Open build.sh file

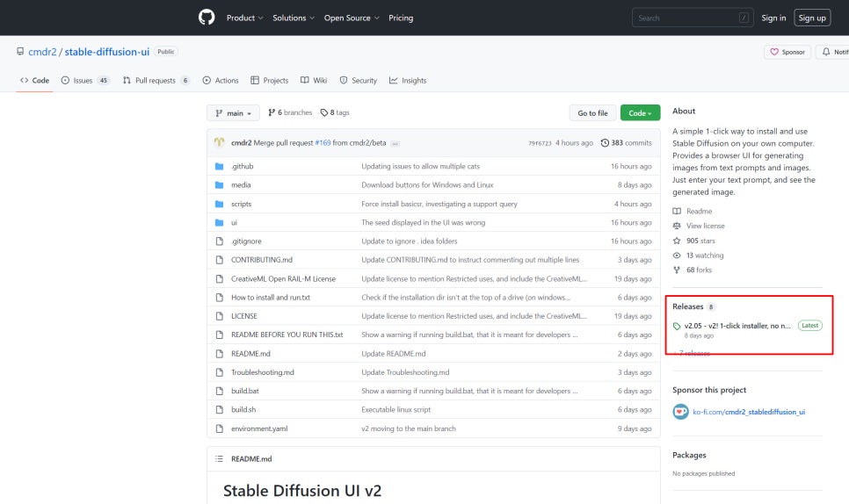243,409
